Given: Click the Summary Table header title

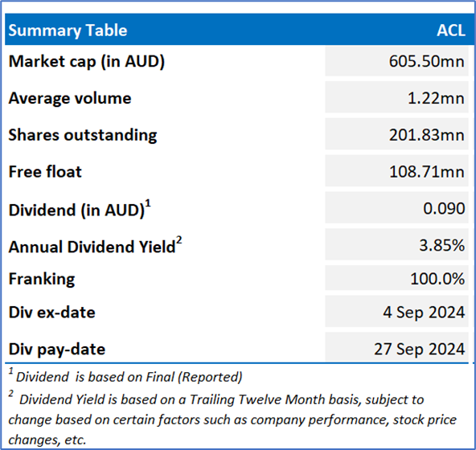Looking at the screenshot, I should (68, 31).
